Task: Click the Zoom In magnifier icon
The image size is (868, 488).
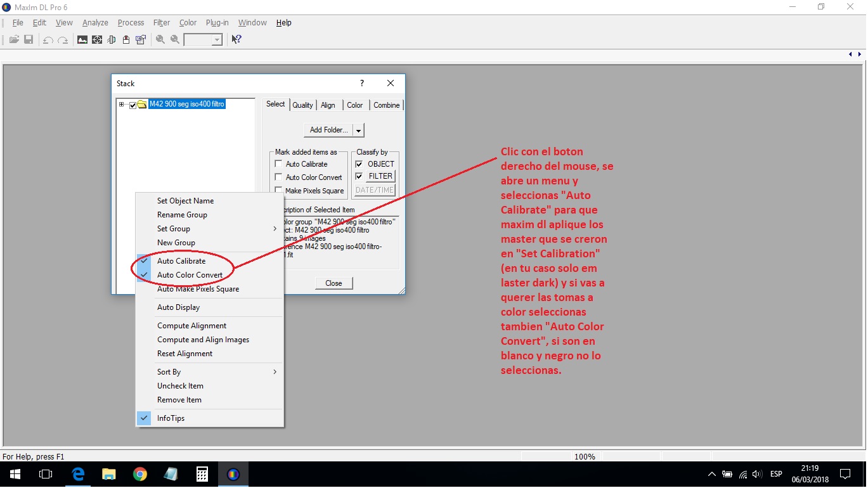Action: 160,39
